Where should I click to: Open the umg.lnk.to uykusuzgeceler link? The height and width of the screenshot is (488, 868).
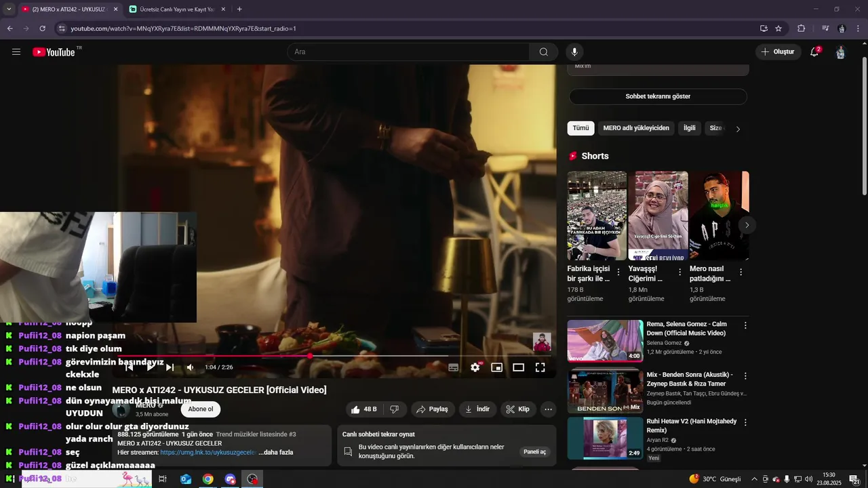(208, 452)
